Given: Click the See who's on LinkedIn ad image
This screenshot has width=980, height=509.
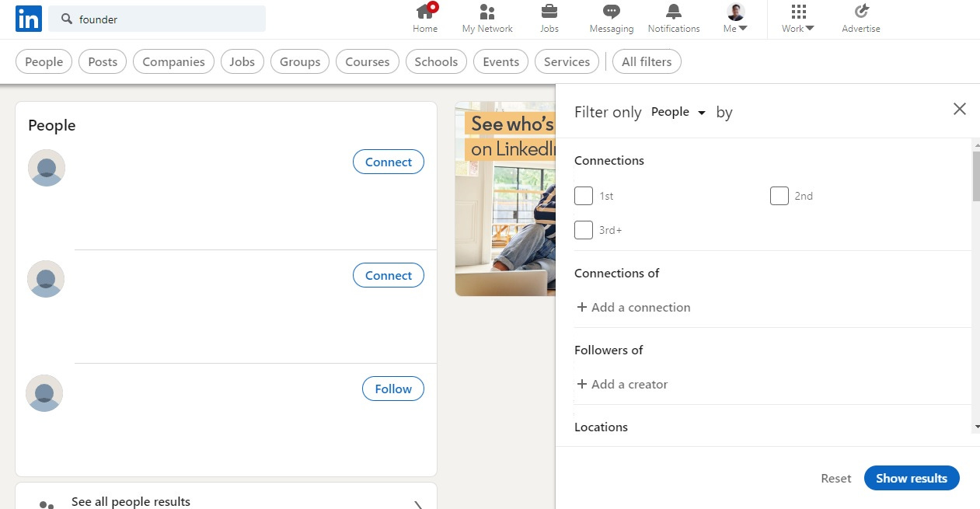Looking at the screenshot, I should pos(505,199).
